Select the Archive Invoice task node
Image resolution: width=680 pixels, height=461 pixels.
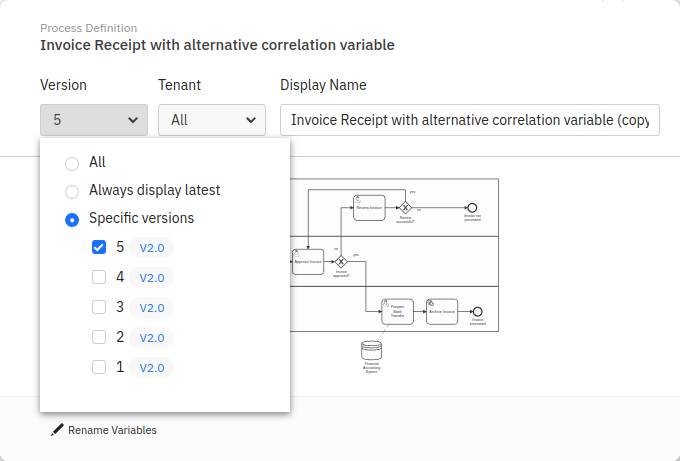442,312
